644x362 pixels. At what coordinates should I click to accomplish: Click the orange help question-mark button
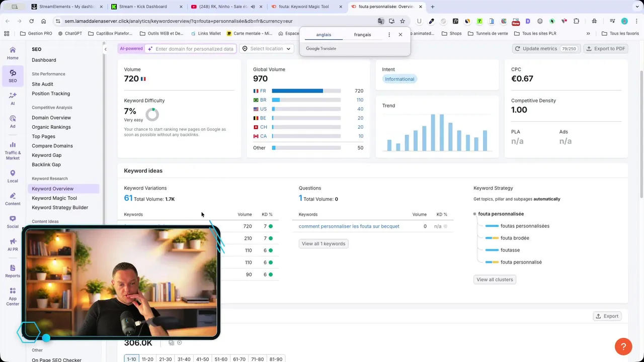point(623,346)
